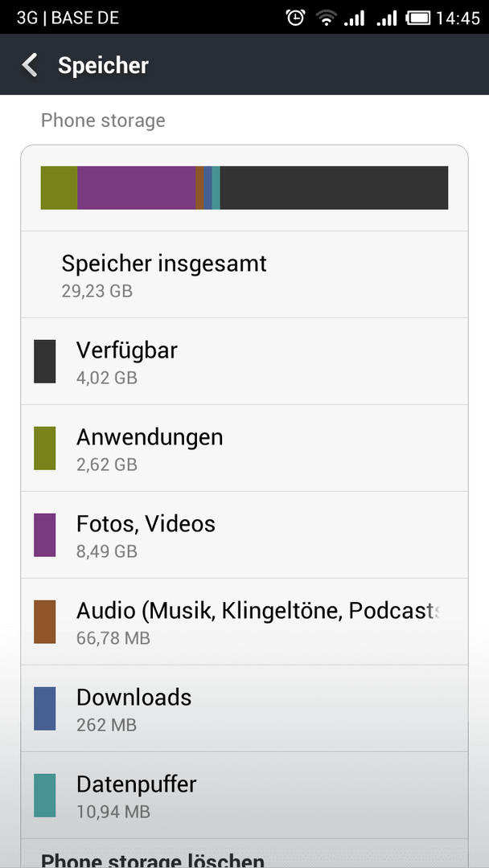Viewport: 489px width, 868px height.
Task: Tap the first SIM signal strength icon
Action: (x=355, y=18)
